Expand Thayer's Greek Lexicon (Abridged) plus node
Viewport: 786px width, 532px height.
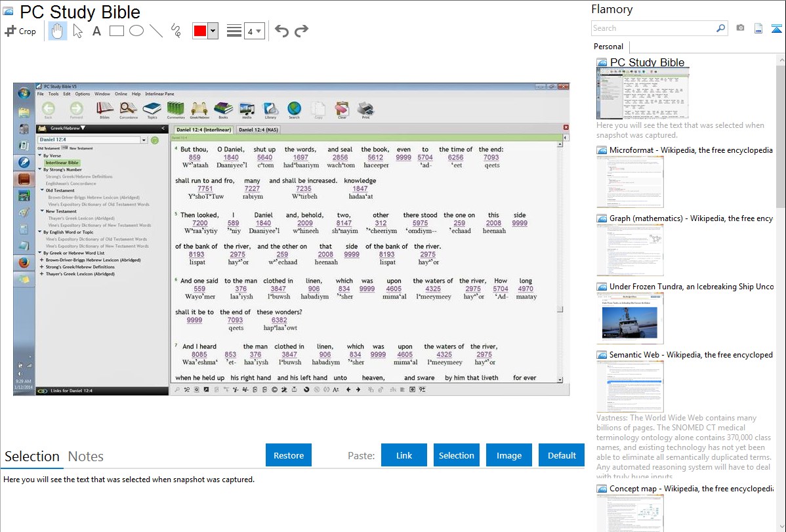tap(42, 274)
